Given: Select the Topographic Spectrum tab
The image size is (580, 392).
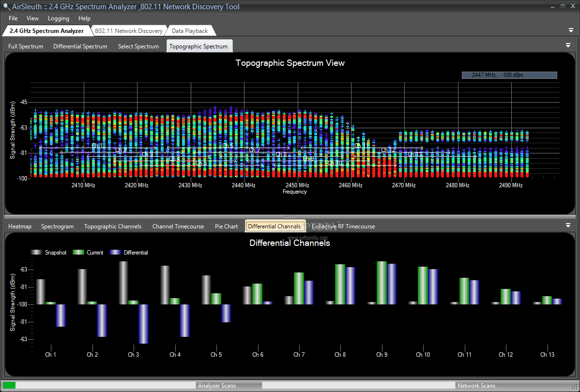Looking at the screenshot, I should (198, 46).
